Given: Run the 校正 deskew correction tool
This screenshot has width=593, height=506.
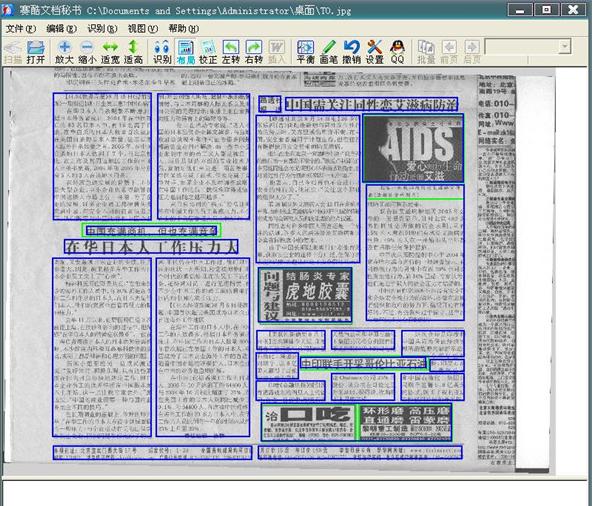Looking at the screenshot, I should (x=208, y=52).
